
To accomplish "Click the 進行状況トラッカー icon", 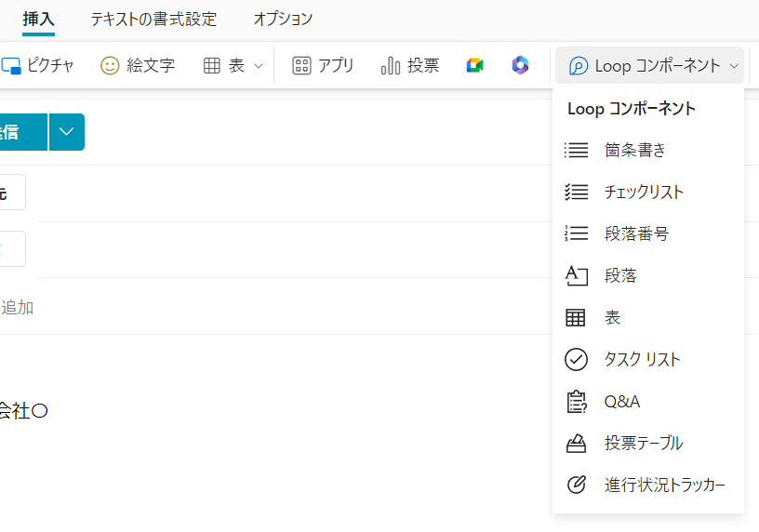I will (x=577, y=485).
